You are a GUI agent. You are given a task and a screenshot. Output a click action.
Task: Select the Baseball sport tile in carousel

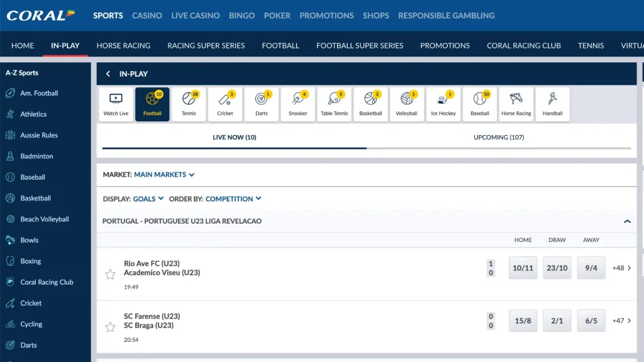[480, 104]
